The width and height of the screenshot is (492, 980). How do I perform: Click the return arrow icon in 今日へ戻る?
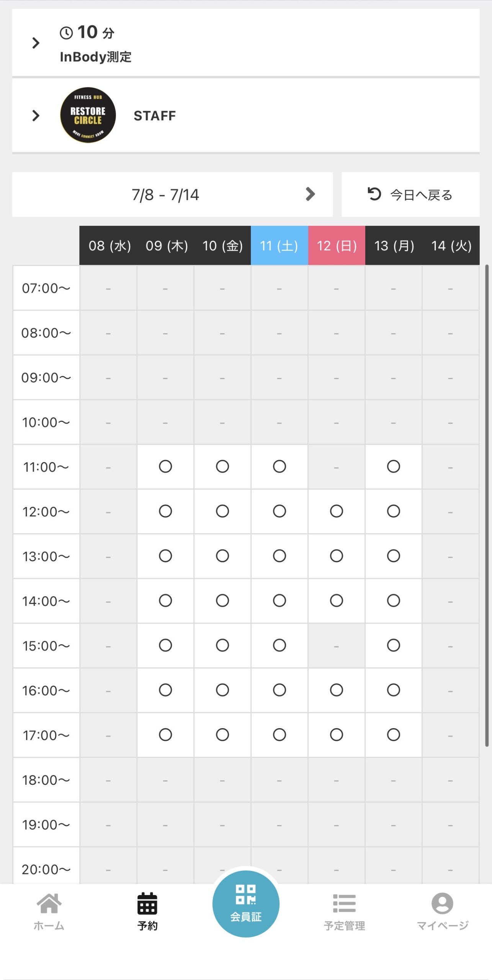(374, 194)
